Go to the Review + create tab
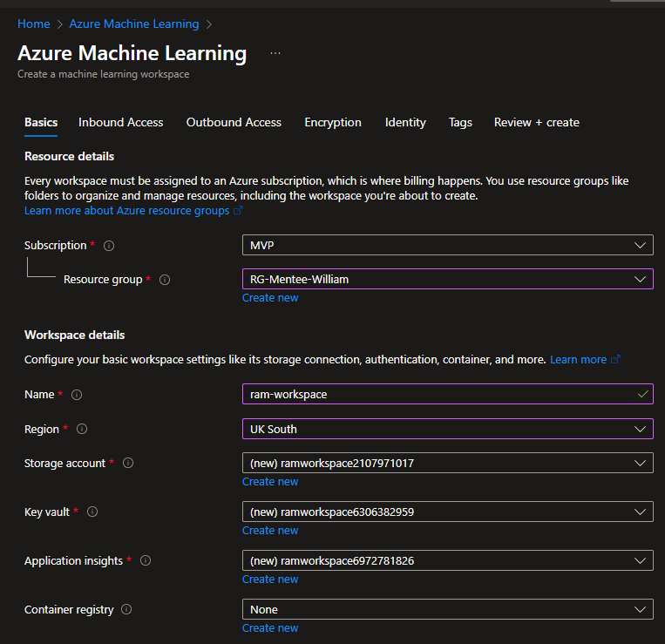Image resolution: width=665 pixels, height=644 pixels. point(536,123)
